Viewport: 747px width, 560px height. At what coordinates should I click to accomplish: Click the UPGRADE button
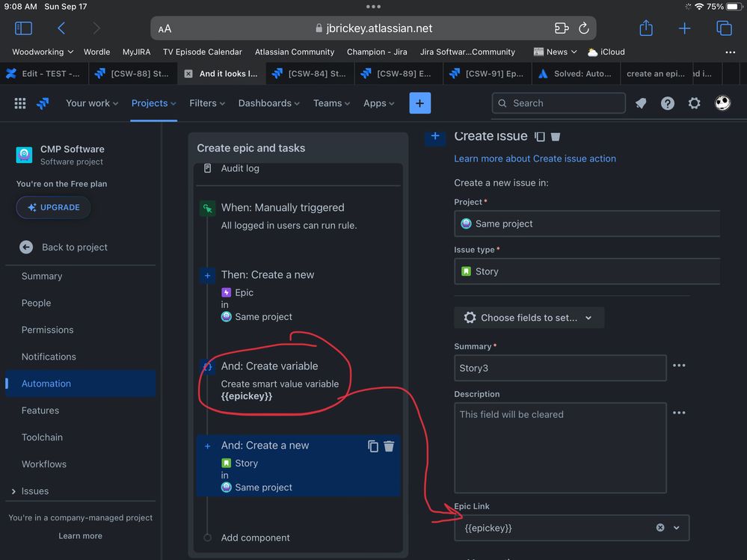tap(53, 208)
